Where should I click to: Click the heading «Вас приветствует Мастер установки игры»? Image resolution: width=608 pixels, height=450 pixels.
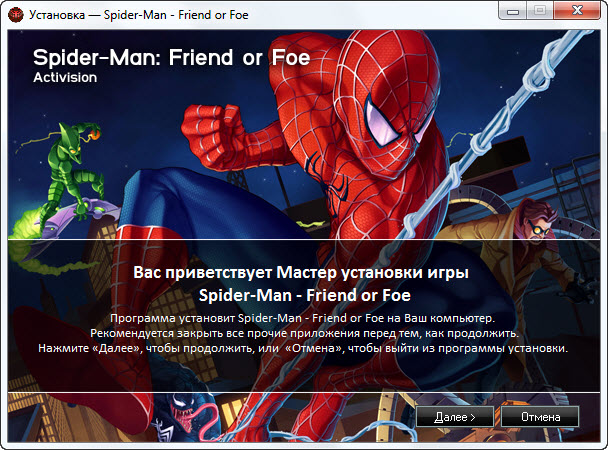tap(302, 273)
